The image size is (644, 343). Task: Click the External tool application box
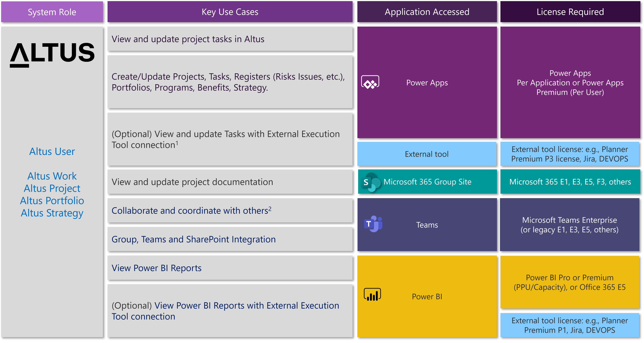click(x=427, y=154)
